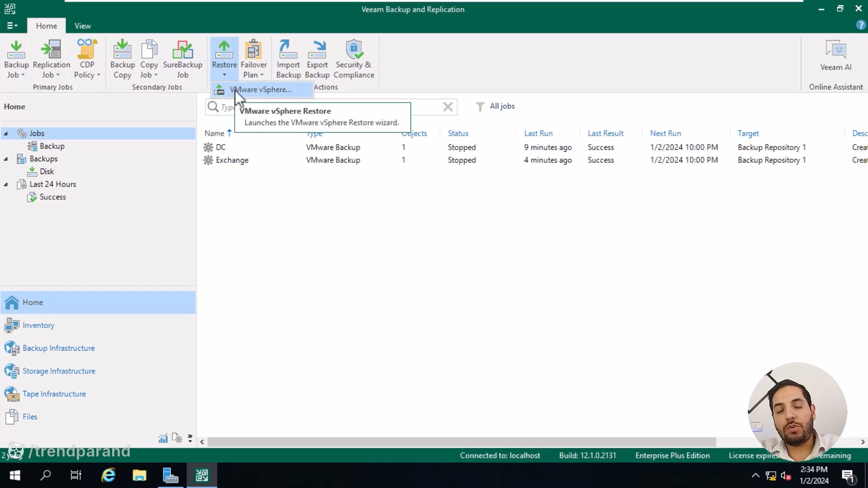Clear the search box with X

click(x=448, y=107)
